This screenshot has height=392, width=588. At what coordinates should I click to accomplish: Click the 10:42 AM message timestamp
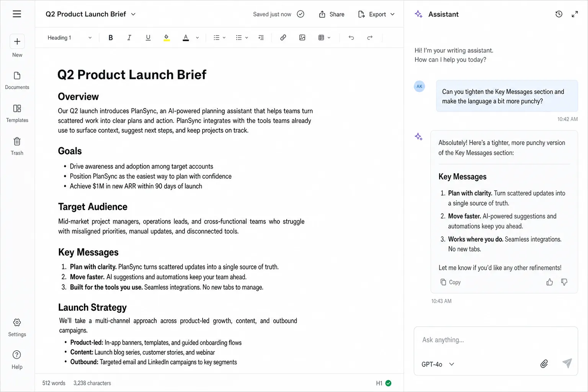(567, 119)
